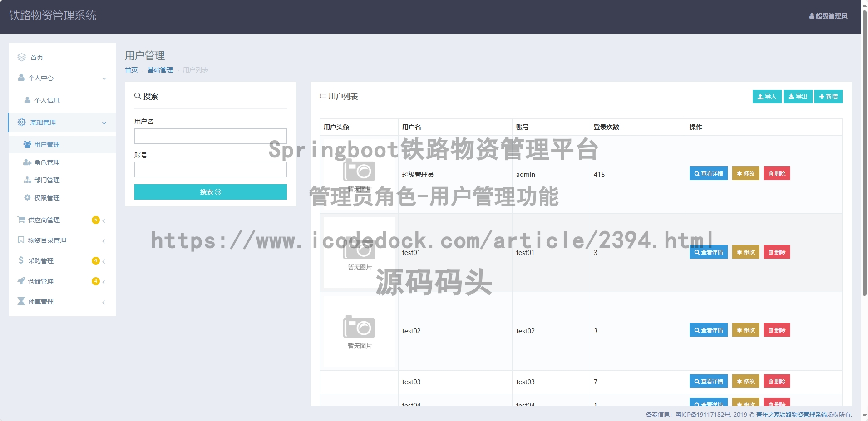Click 删除 for test01 row
The image size is (868, 421).
tap(777, 252)
